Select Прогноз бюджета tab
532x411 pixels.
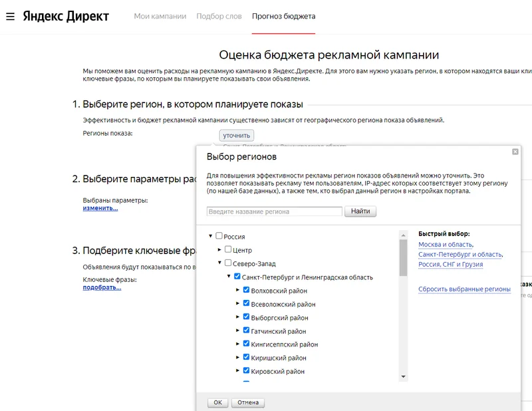click(x=283, y=16)
